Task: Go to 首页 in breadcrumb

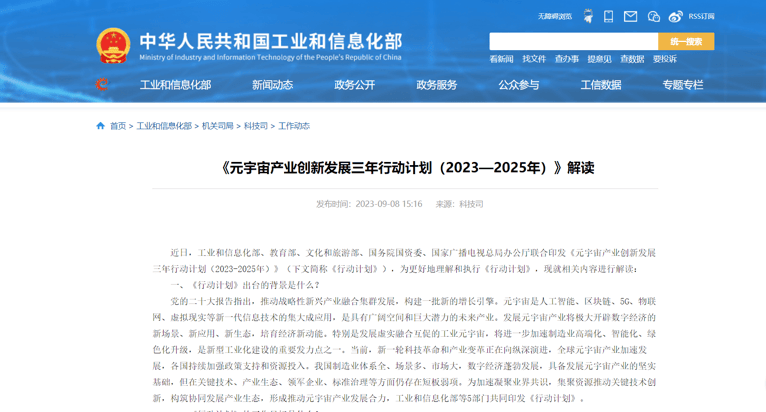Action: [118, 126]
